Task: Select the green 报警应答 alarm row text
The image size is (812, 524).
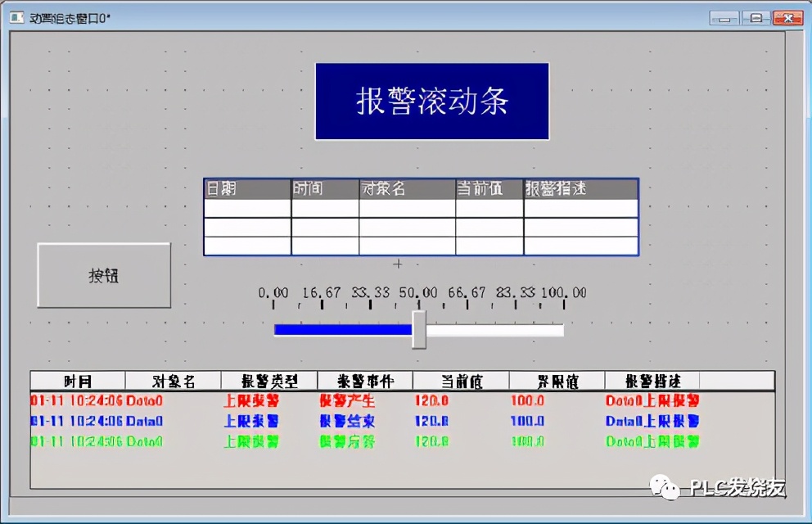Action: point(347,441)
